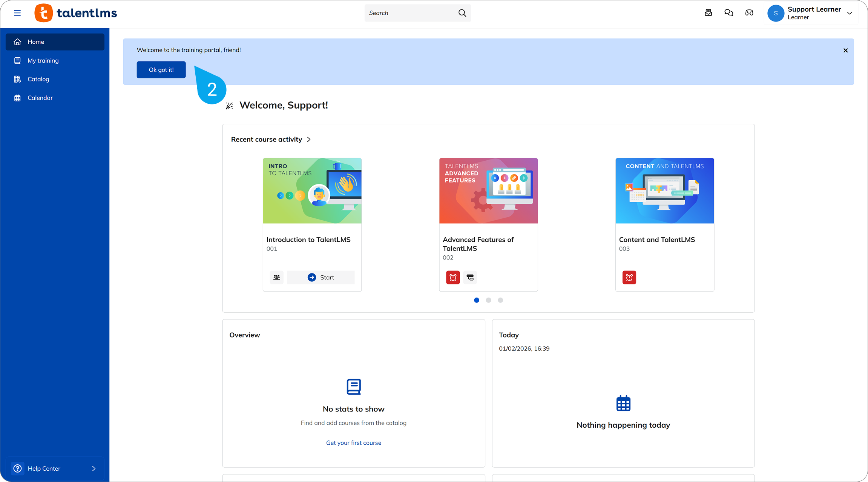Click group icon on Introduction course card
This screenshot has height=482, width=868.
tap(276, 278)
